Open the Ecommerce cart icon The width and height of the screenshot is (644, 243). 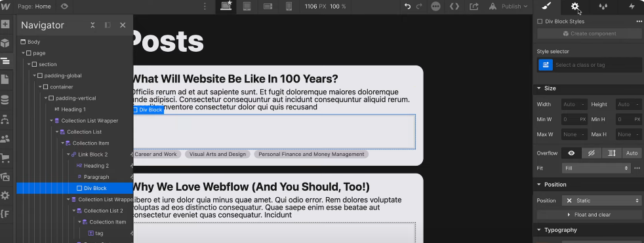point(5,158)
